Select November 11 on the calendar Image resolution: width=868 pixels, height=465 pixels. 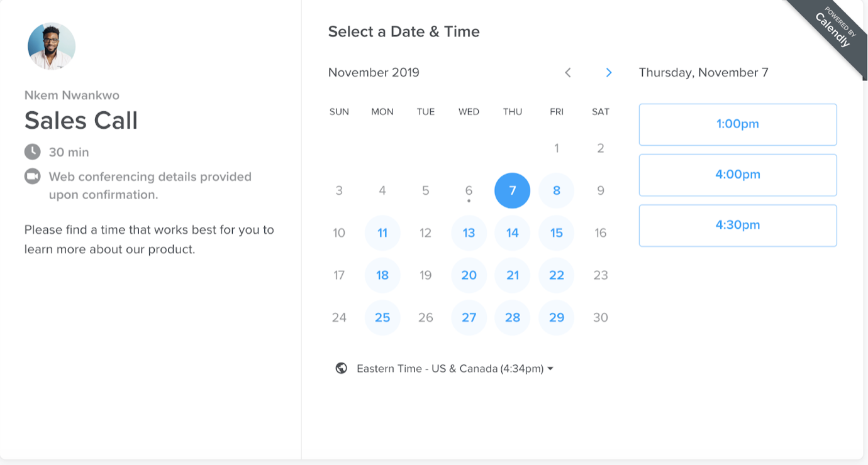(382, 233)
